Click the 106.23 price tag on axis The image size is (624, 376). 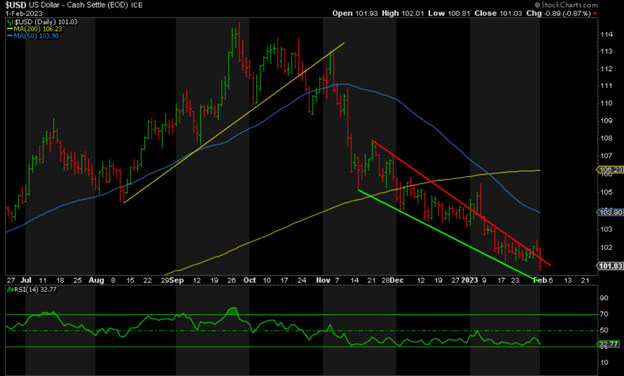pos(610,170)
